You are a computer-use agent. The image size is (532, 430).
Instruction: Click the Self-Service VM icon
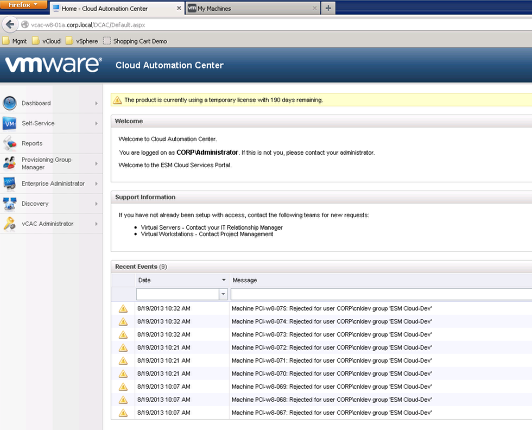[10, 123]
